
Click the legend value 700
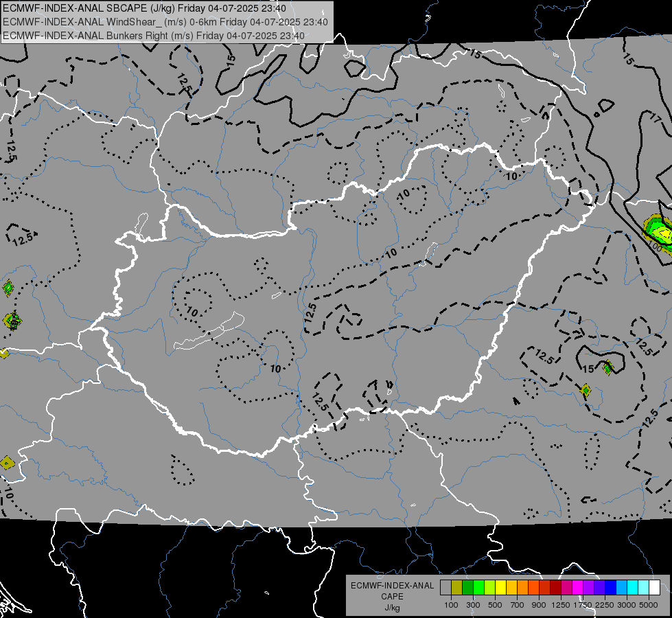click(x=518, y=605)
